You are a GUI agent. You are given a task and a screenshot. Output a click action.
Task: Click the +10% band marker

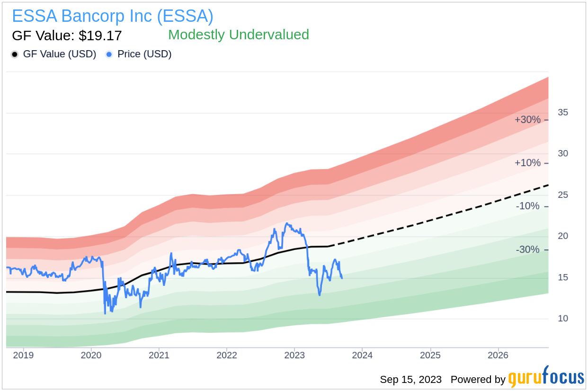pos(527,163)
